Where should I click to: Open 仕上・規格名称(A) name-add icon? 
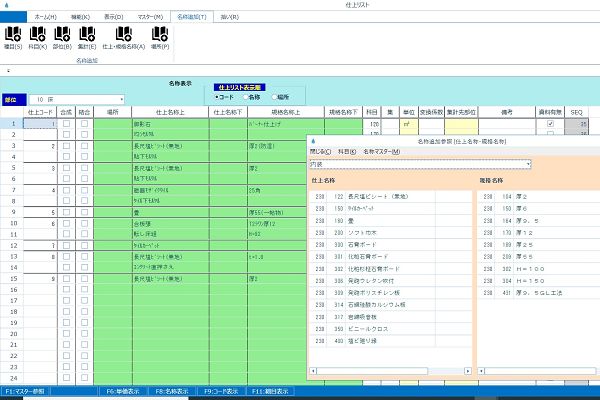tap(124, 38)
